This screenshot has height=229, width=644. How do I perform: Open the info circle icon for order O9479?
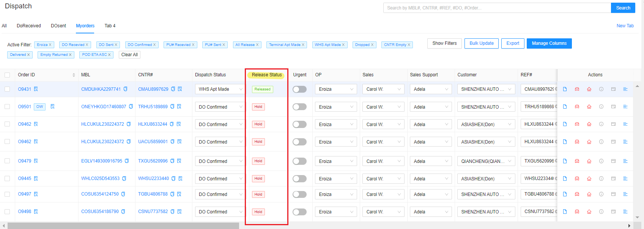[x=601, y=161]
